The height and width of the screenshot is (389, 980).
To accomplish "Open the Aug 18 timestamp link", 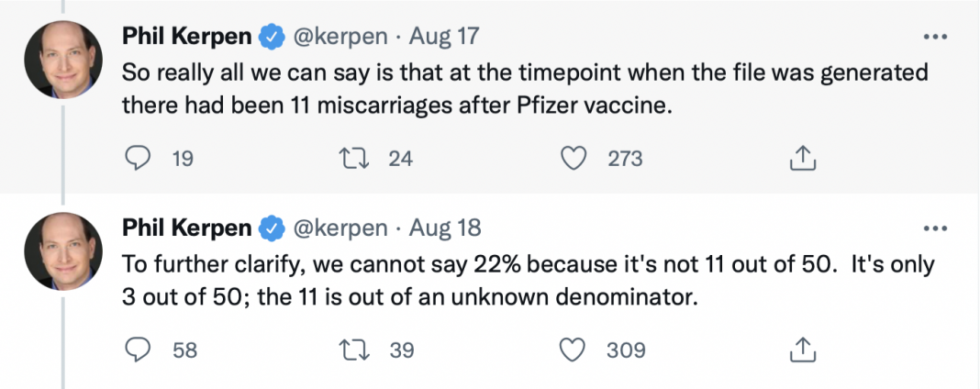I will coord(444,228).
